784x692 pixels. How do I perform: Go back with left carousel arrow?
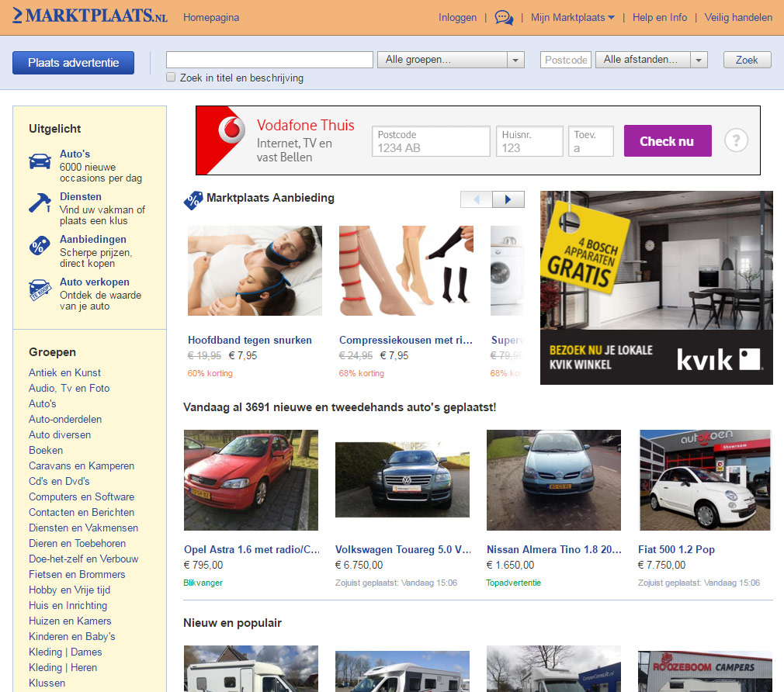point(477,199)
